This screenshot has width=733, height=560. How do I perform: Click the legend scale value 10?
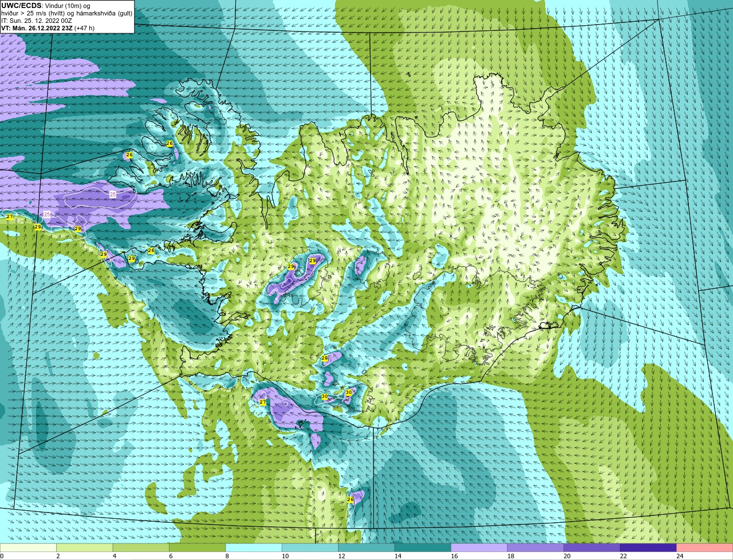[x=284, y=556]
